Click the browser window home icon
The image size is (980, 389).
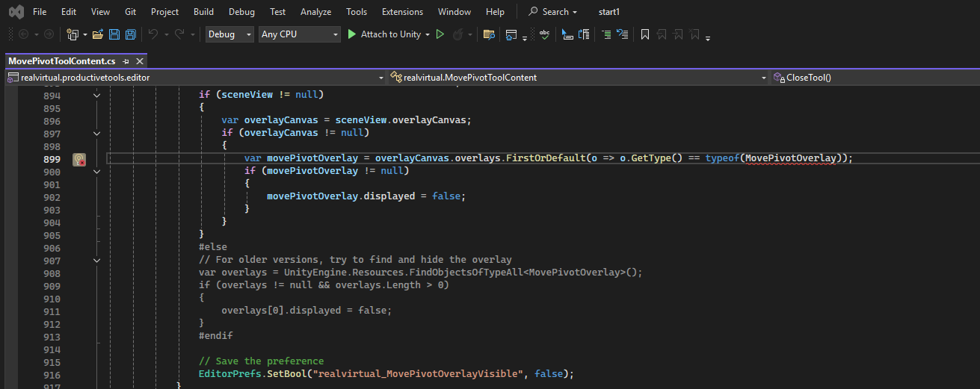coord(512,34)
